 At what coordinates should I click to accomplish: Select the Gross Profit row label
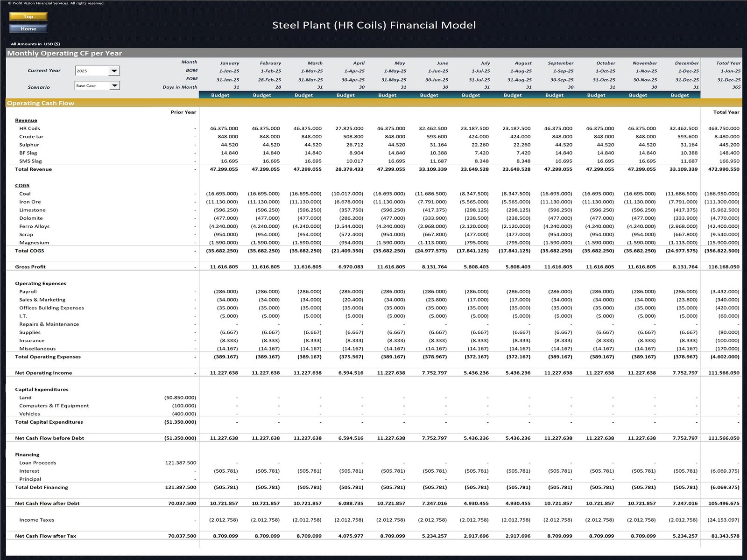pyautogui.click(x=30, y=267)
